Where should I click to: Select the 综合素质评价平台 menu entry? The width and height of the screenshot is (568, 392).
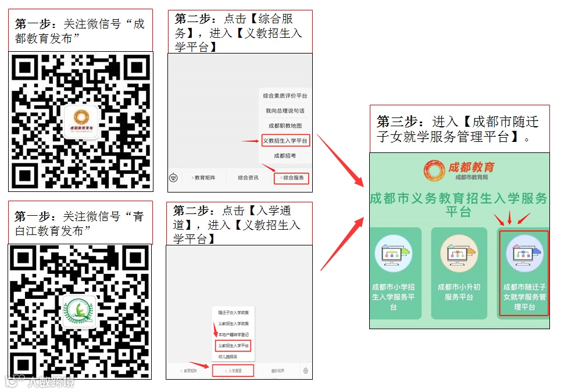[x=285, y=95]
